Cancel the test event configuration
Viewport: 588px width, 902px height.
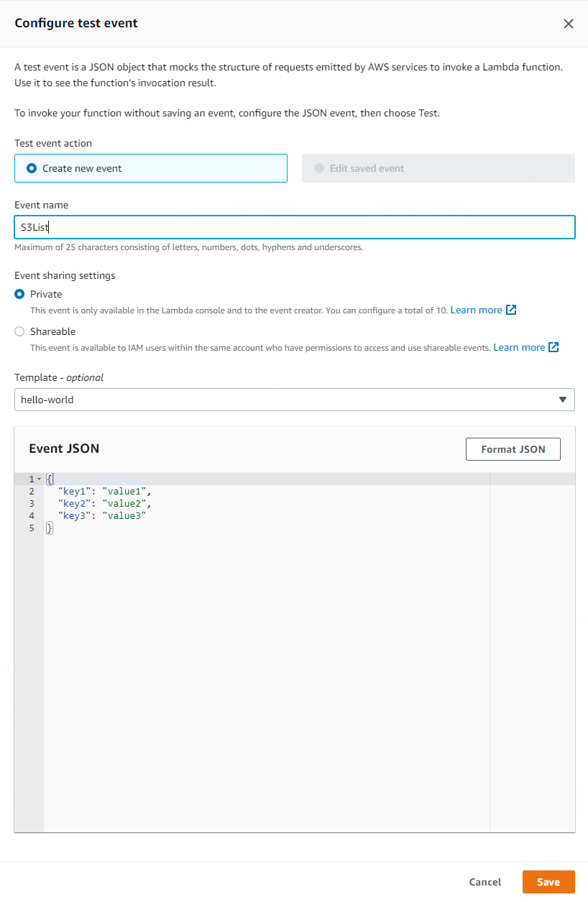tap(484, 882)
